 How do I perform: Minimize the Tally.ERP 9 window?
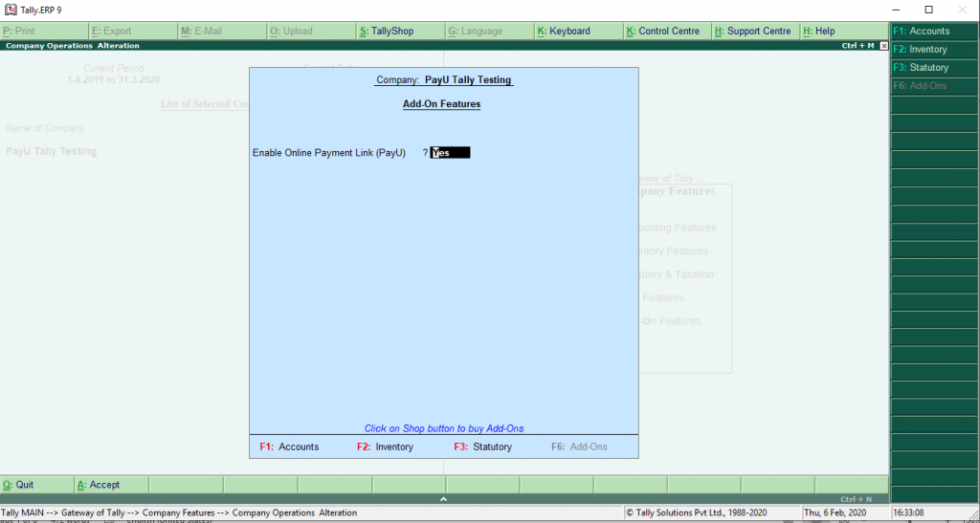point(896,10)
